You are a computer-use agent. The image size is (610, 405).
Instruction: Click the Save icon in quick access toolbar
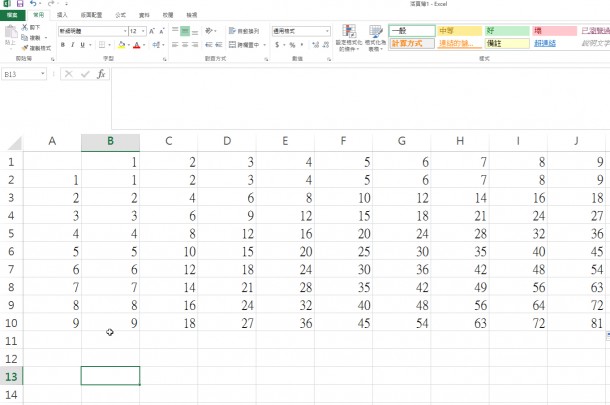[20, 4]
